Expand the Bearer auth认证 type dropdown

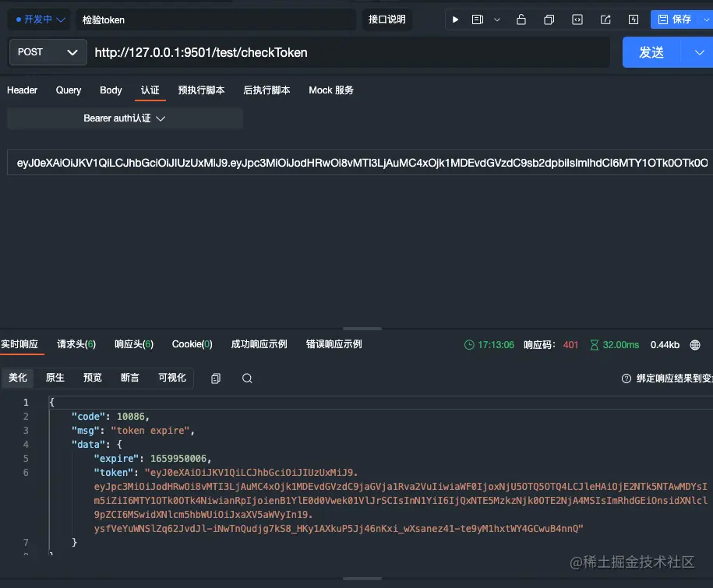(x=125, y=118)
